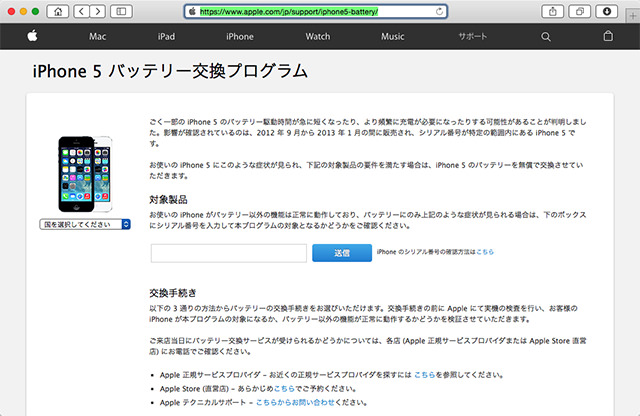
Task: Open Mac in the navigation bar
Action: point(98,37)
